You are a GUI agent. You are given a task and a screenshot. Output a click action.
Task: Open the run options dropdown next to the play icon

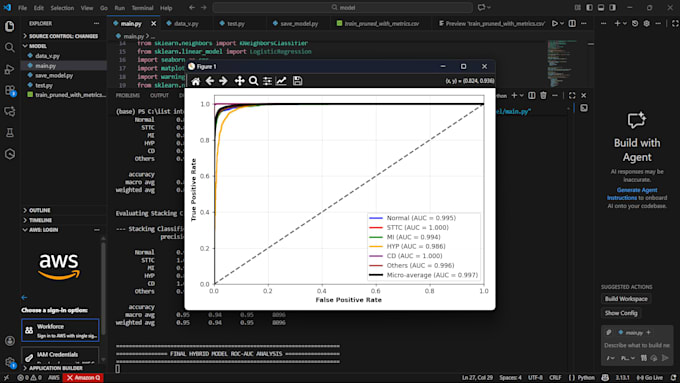pos(562,23)
